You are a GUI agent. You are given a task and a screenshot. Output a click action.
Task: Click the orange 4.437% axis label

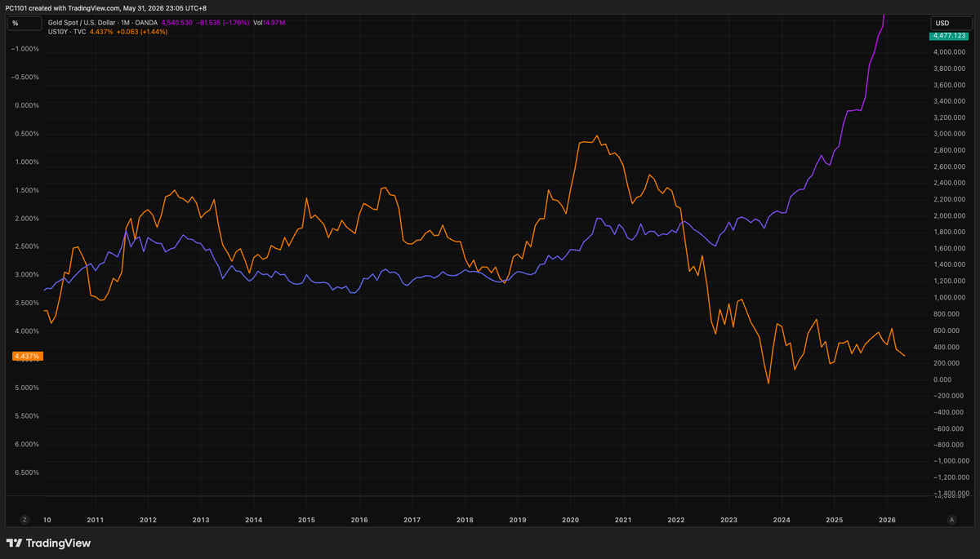[x=27, y=357]
